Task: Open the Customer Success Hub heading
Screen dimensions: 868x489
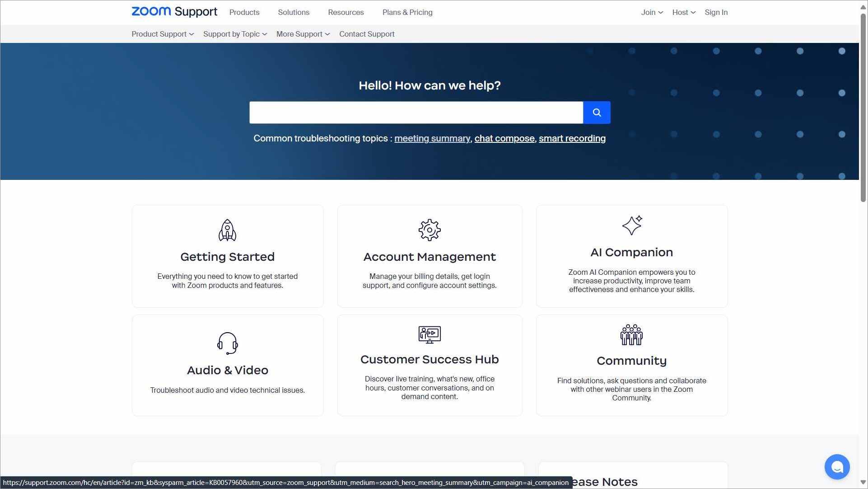Action: click(429, 359)
